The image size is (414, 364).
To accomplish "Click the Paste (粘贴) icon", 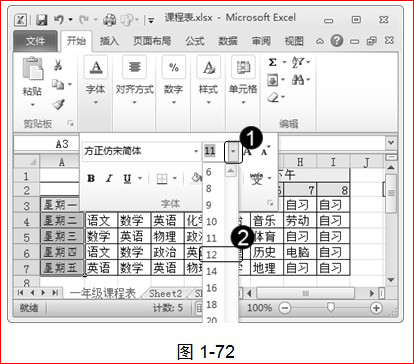I will tap(32, 69).
